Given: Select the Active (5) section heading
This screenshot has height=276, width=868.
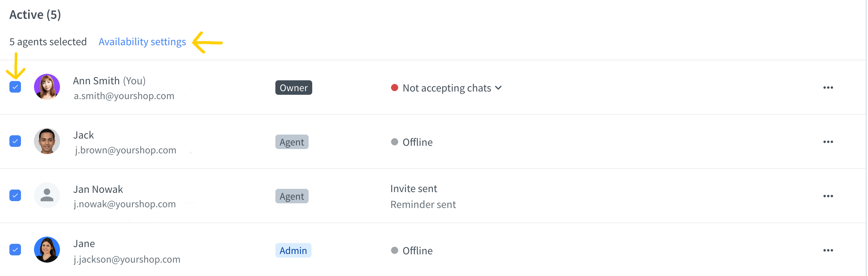Looking at the screenshot, I should pos(35,14).
